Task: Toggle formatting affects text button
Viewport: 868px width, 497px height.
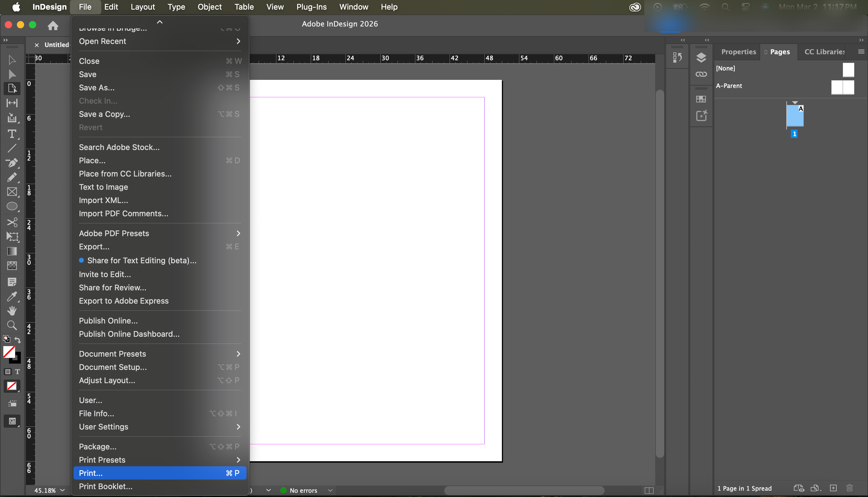Action: (x=17, y=372)
